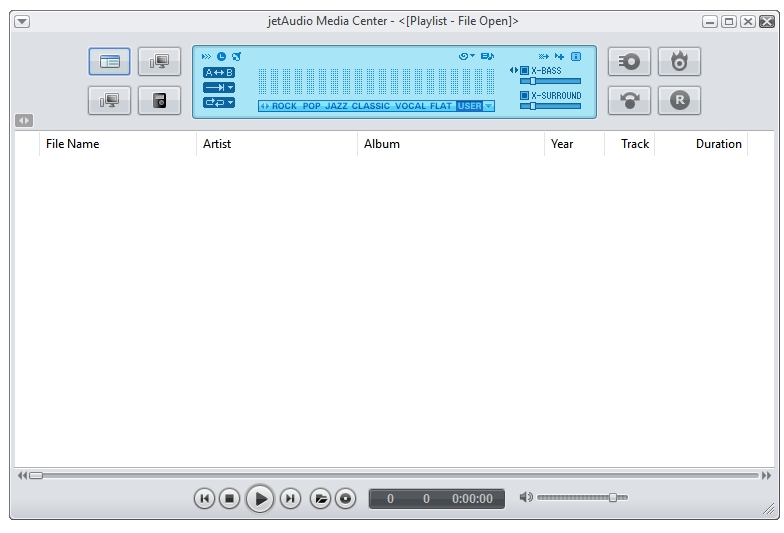Adjust the X-SURROUND level slider
Image resolution: width=784 pixels, height=533 pixels.
(550, 106)
